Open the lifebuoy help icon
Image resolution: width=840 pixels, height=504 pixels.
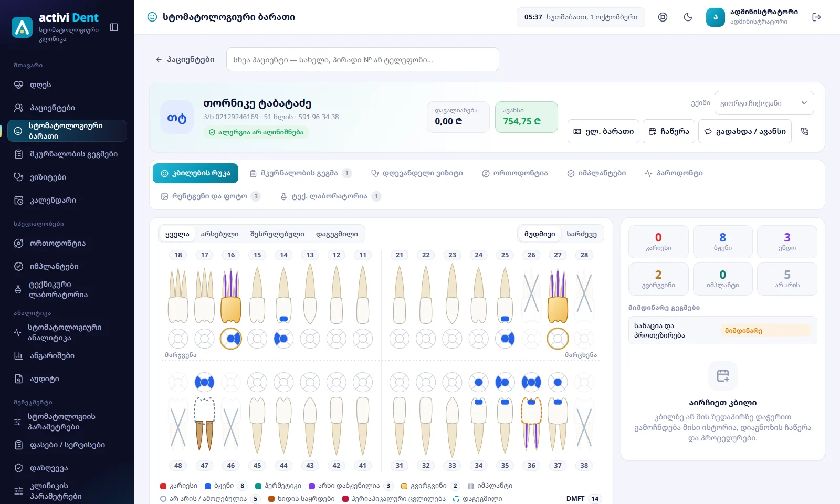click(663, 17)
